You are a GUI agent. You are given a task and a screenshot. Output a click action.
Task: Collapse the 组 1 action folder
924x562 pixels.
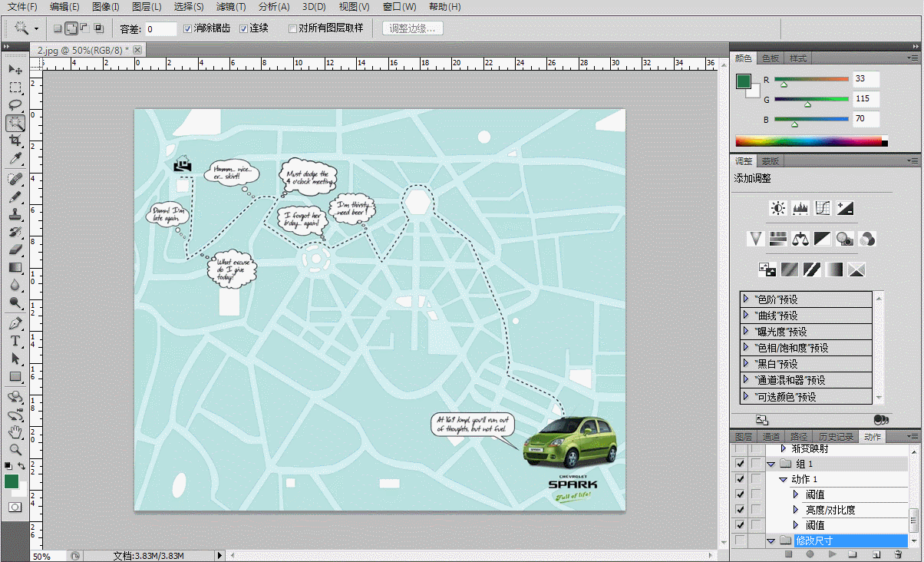(x=771, y=464)
